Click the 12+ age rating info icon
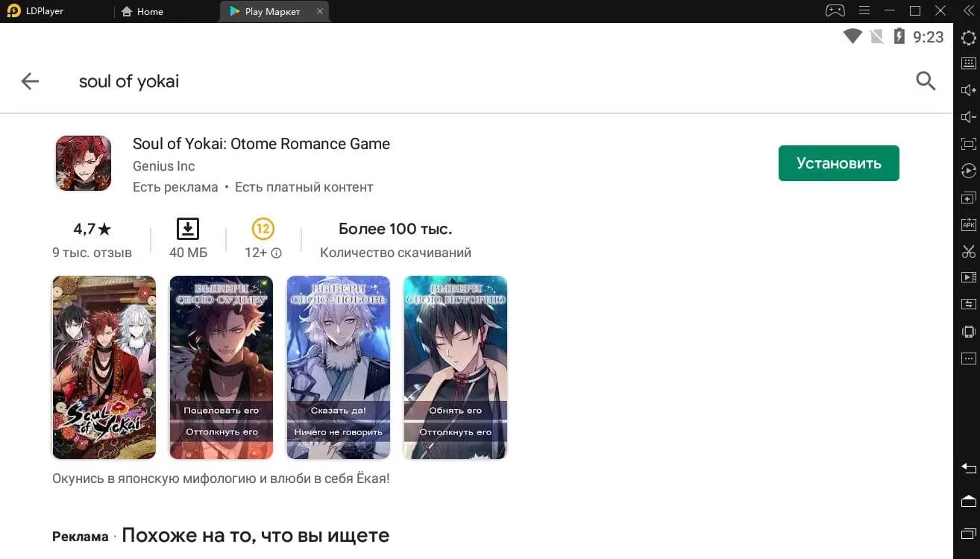This screenshot has height=559, width=980. (x=276, y=253)
